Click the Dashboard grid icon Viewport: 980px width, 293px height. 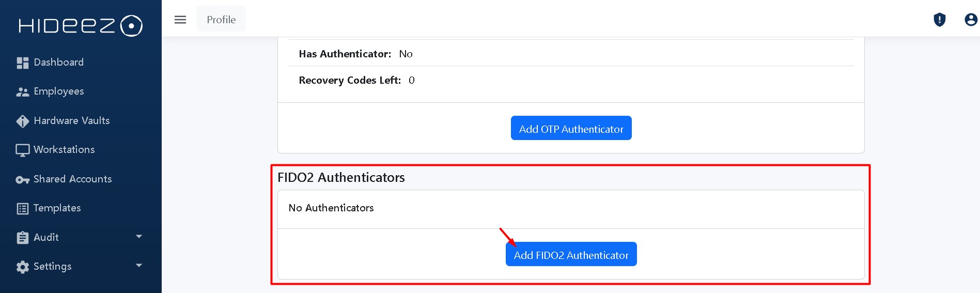coord(23,63)
